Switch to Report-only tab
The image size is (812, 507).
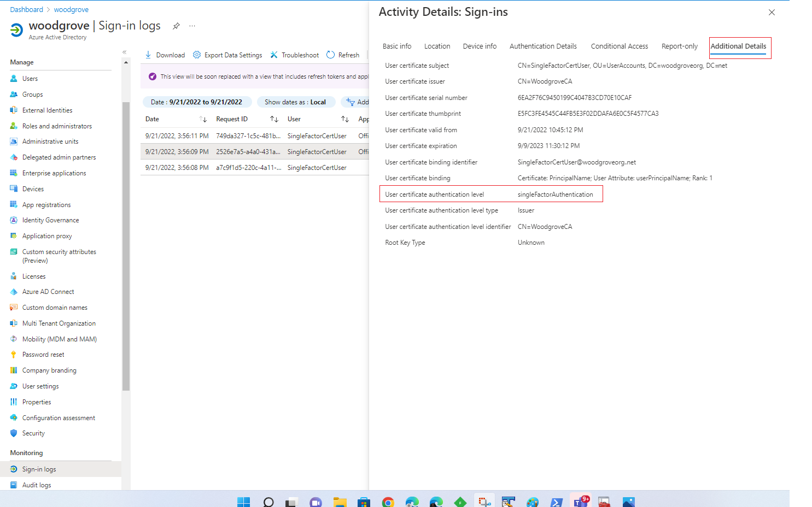pos(679,46)
